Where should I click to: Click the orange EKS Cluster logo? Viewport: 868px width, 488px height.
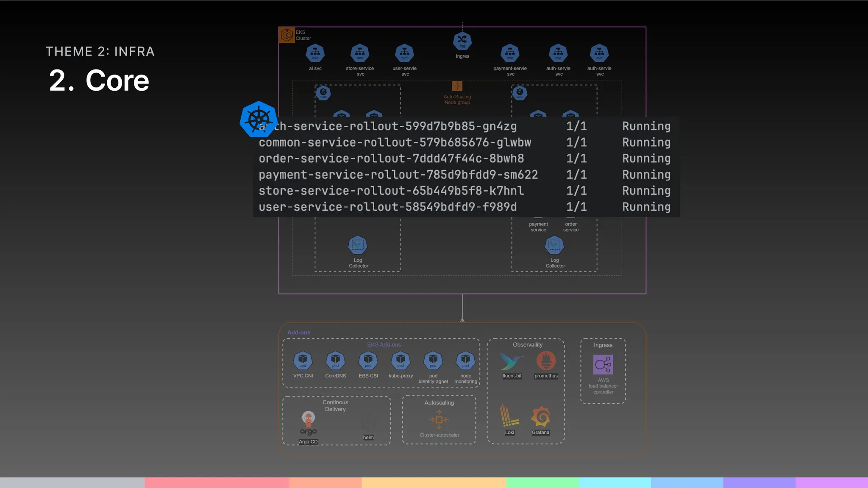pos(287,35)
